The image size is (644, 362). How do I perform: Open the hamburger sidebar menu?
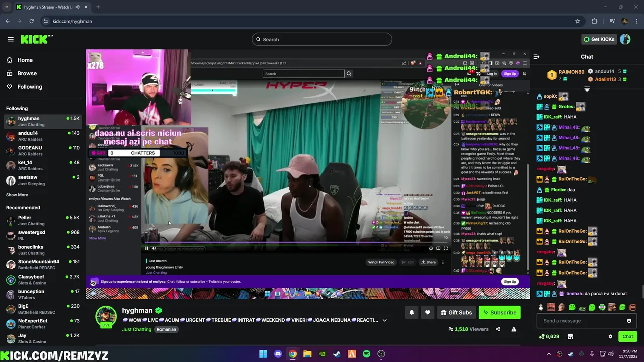click(x=11, y=39)
